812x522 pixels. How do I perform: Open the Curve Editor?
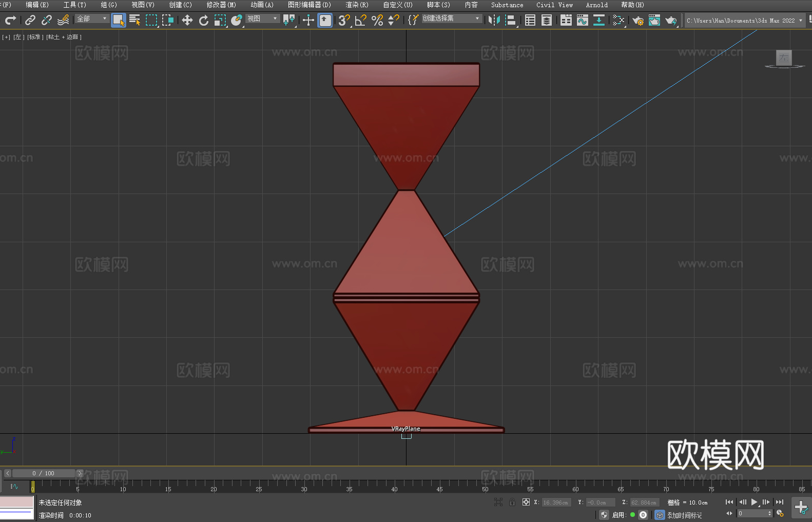point(583,20)
